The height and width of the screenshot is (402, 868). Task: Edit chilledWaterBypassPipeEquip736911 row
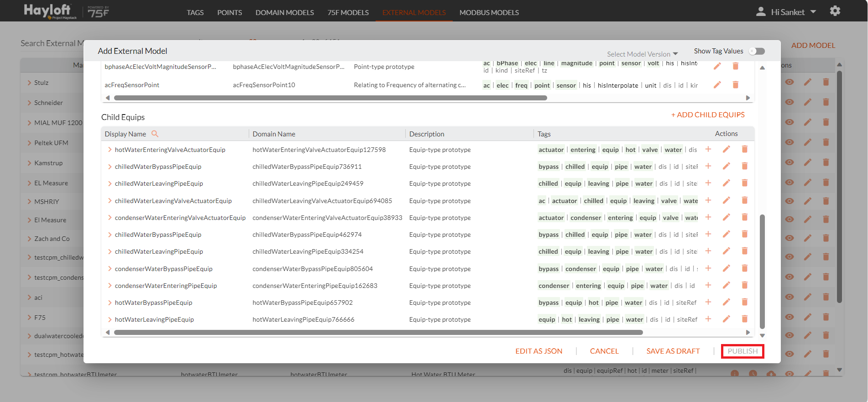click(x=727, y=166)
